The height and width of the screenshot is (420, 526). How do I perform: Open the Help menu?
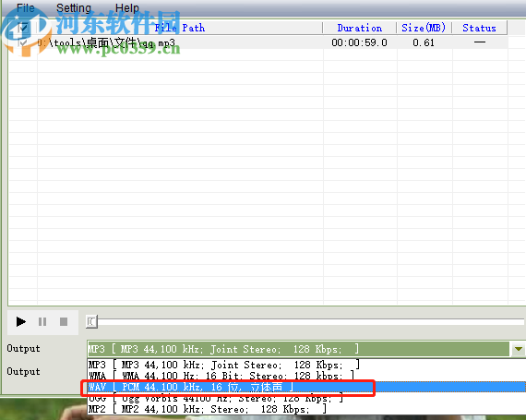pyautogui.click(x=126, y=7)
